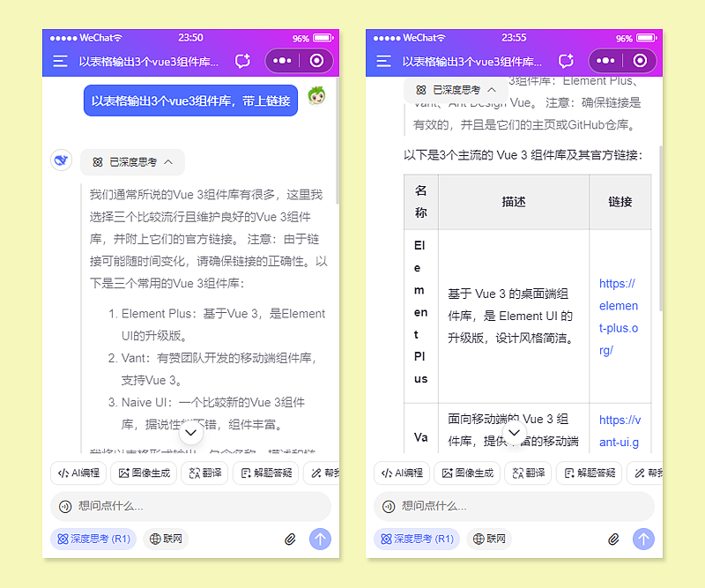Close mini-program circle button in right phone
The image size is (705, 588).
(x=640, y=61)
